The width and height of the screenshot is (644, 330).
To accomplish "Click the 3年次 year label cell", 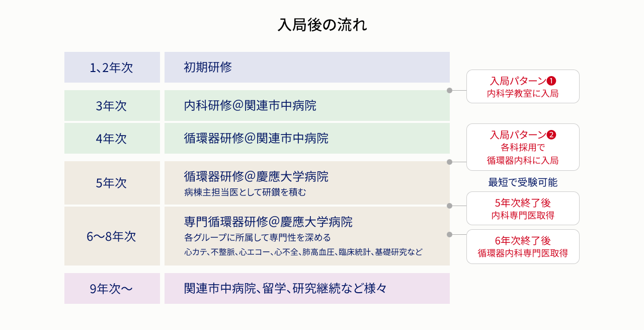I will [112, 105].
